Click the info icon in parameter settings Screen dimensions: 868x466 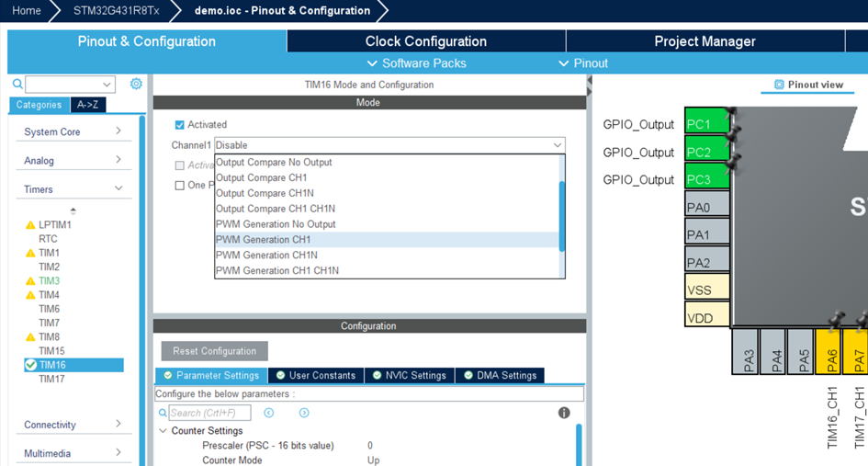tap(564, 413)
